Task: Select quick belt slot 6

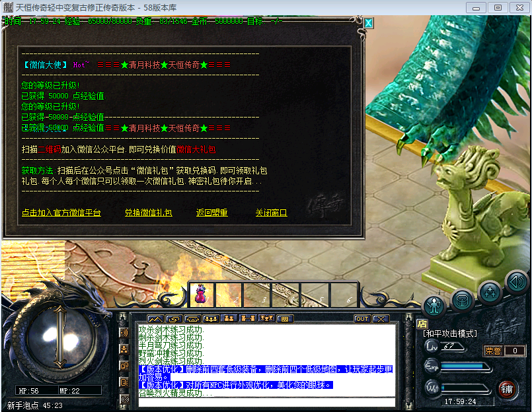Action: [x=344, y=294]
